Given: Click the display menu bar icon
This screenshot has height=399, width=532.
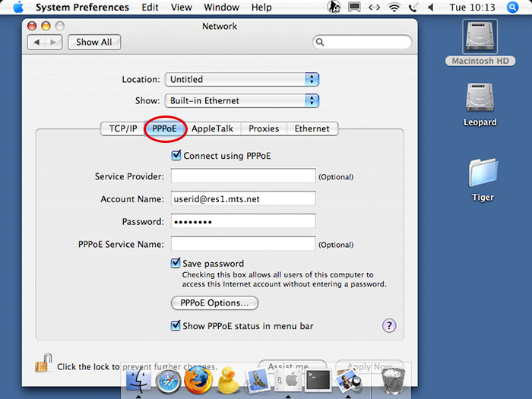Looking at the screenshot, I should (354, 7).
